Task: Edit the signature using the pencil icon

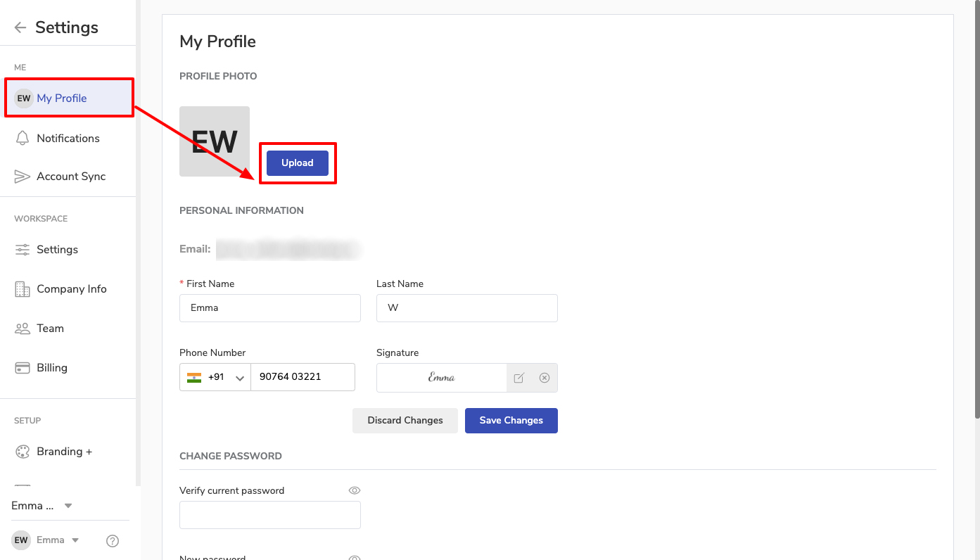Action: (x=519, y=378)
